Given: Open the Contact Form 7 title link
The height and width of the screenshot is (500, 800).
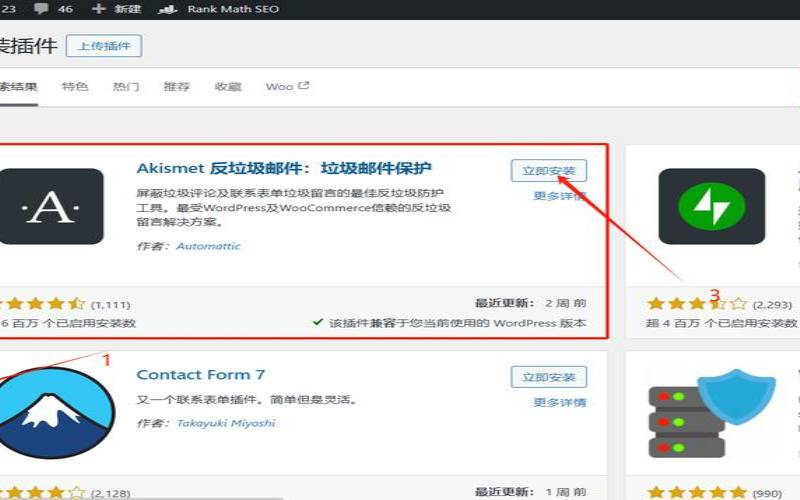Looking at the screenshot, I should [201, 374].
